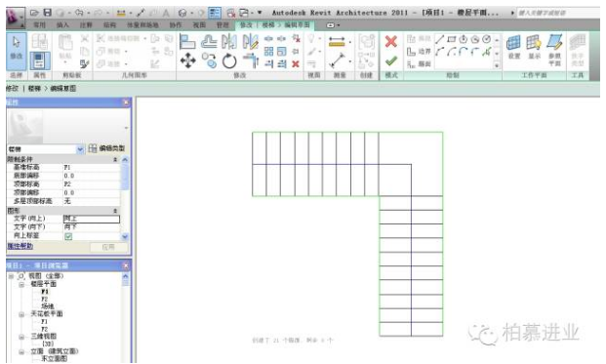Open the View ribbon tab

click(199, 25)
